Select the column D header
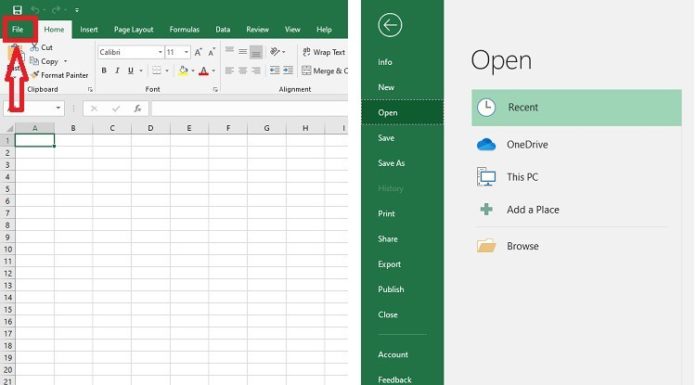The height and width of the screenshot is (385, 696). tap(150, 128)
